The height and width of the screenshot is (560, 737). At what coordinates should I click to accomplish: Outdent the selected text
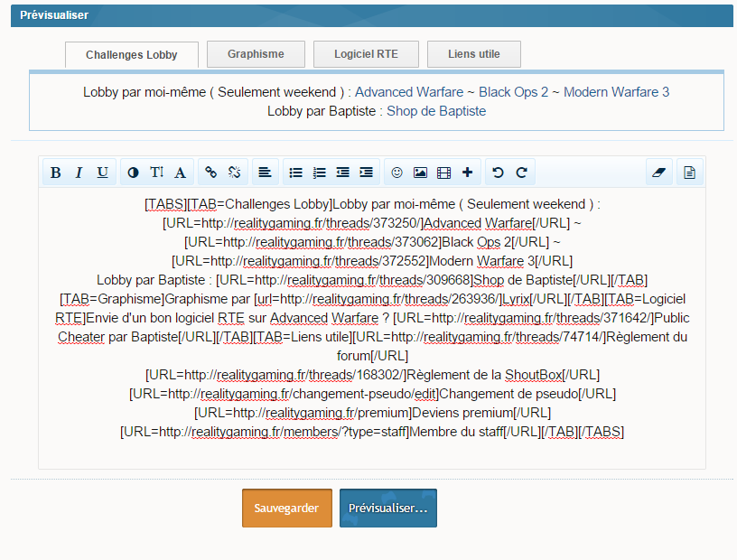(x=342, y=173)
